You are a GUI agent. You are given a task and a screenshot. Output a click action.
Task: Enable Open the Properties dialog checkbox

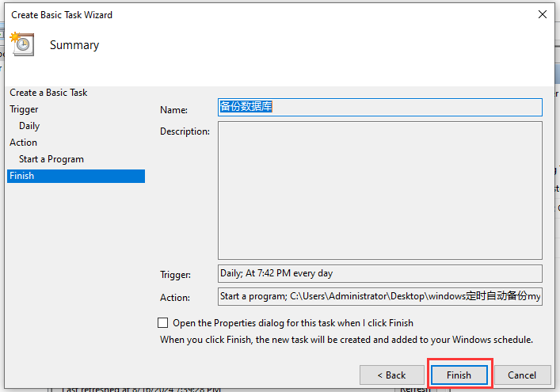[163, 323]
